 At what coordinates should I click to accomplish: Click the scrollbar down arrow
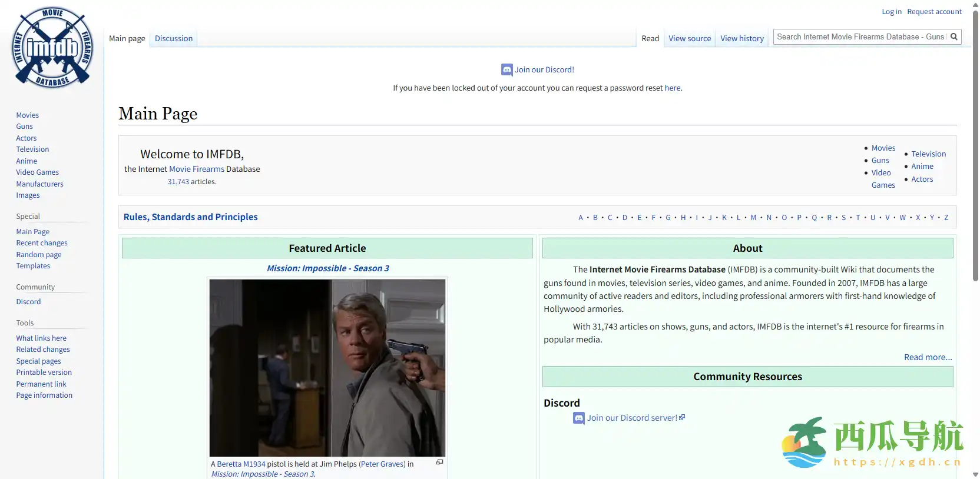click(975, 474)
